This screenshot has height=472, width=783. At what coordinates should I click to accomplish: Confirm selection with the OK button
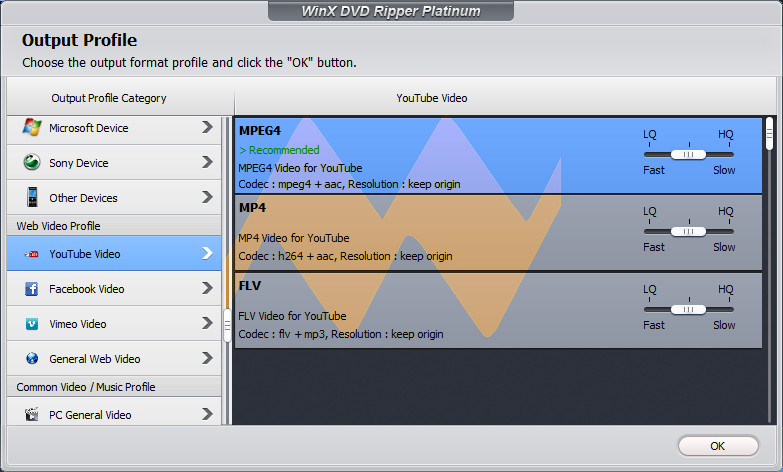718,446
